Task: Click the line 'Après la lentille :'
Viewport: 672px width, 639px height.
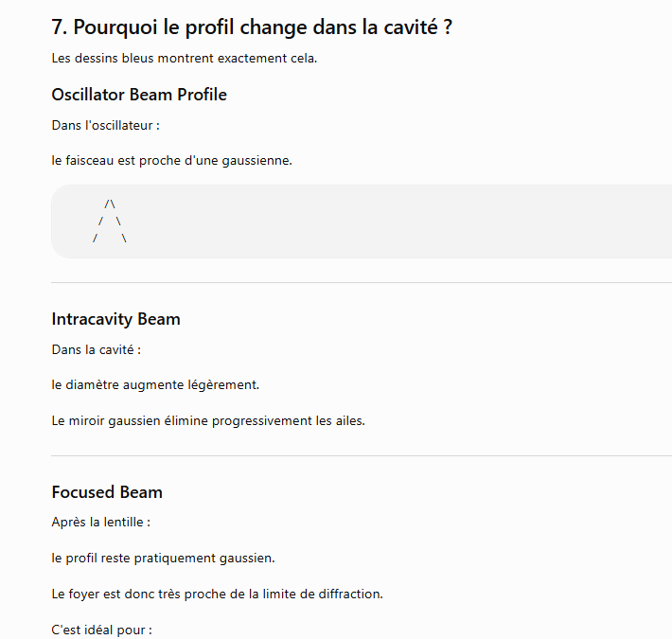Action: [101, 522]
